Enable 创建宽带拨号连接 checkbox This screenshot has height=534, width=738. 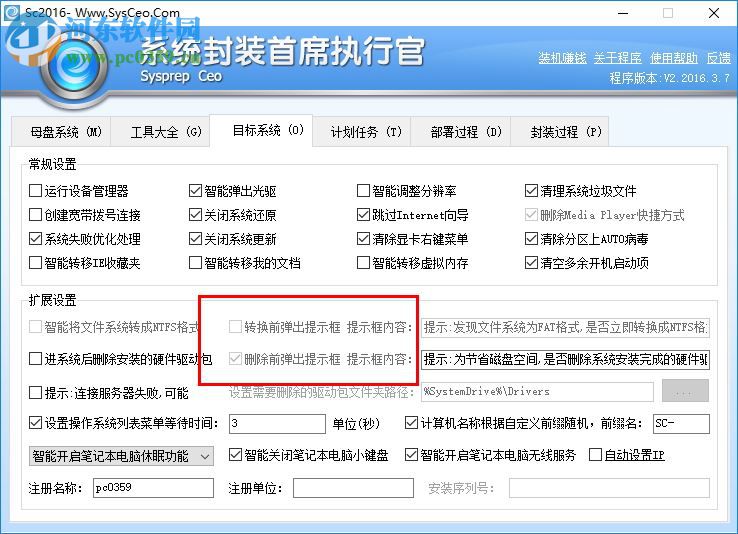(x=35, y=215)
